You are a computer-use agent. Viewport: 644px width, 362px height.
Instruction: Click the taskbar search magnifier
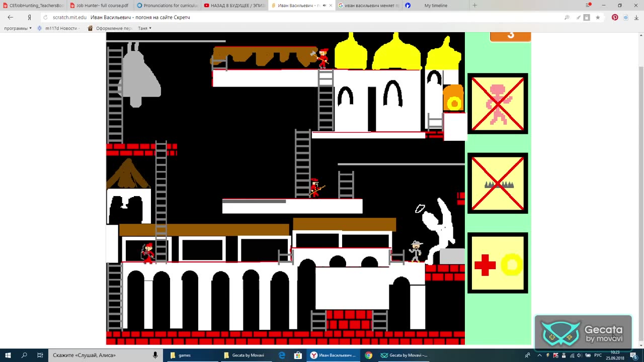click(x=24, y=355)
